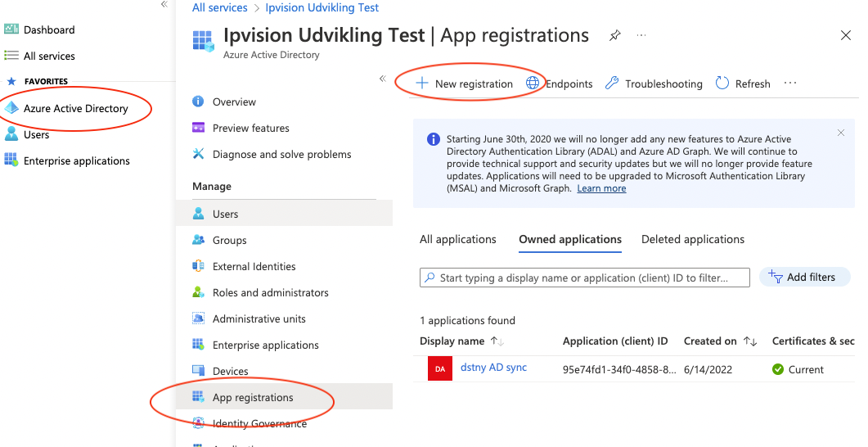Dismiss the ADAL deprecation info banner
Image resolution: width=868 pixels, height=447 pixels.
pyautogui.click(x=841, y=133)
